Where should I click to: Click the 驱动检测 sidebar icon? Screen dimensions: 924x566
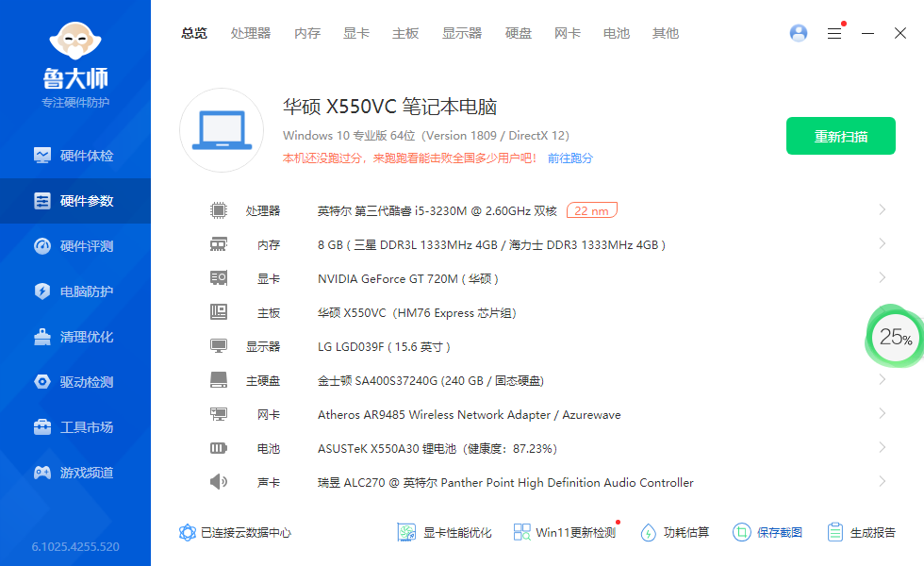pos(42,382)
